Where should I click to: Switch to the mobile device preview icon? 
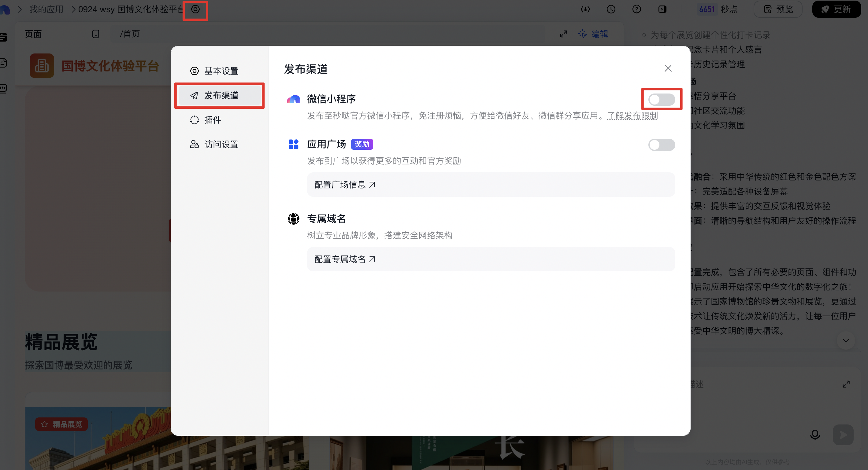(96, 34)
